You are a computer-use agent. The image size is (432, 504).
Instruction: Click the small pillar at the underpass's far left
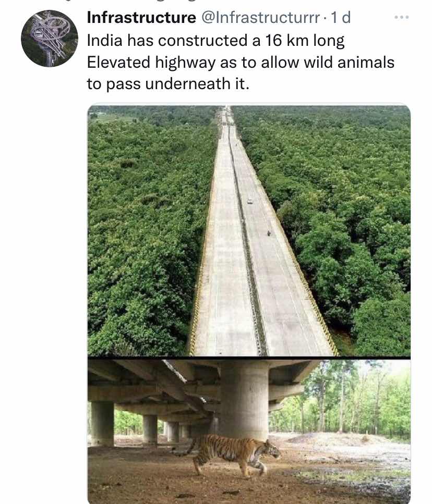(102, 424)
